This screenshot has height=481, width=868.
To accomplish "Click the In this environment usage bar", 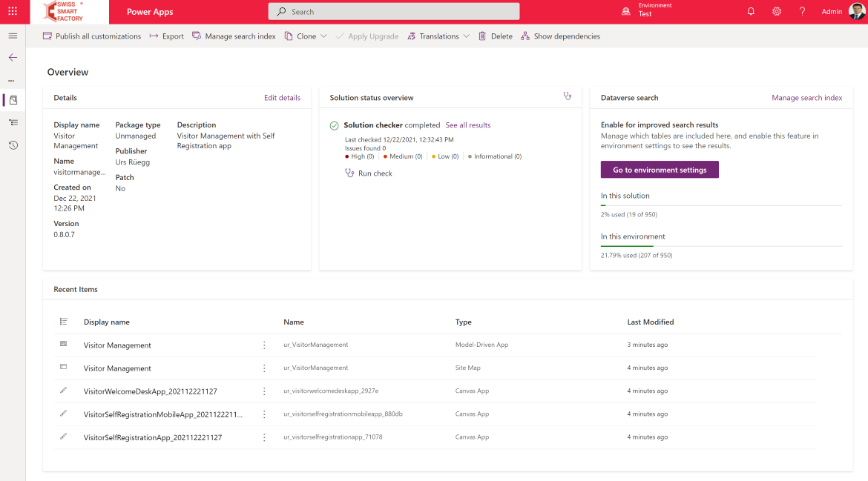I will coord(721,246).
